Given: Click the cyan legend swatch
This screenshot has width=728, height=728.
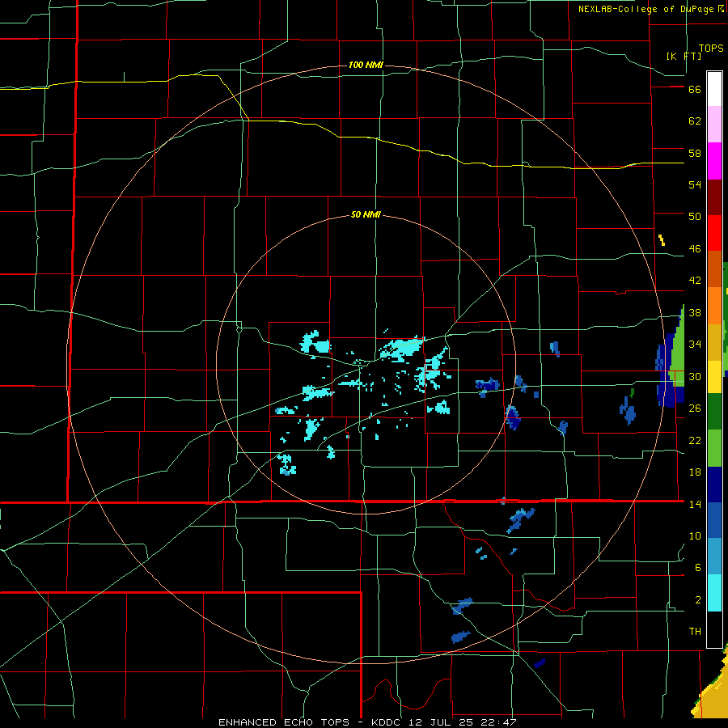Looking at the screenshot, I should click(714, 593).
